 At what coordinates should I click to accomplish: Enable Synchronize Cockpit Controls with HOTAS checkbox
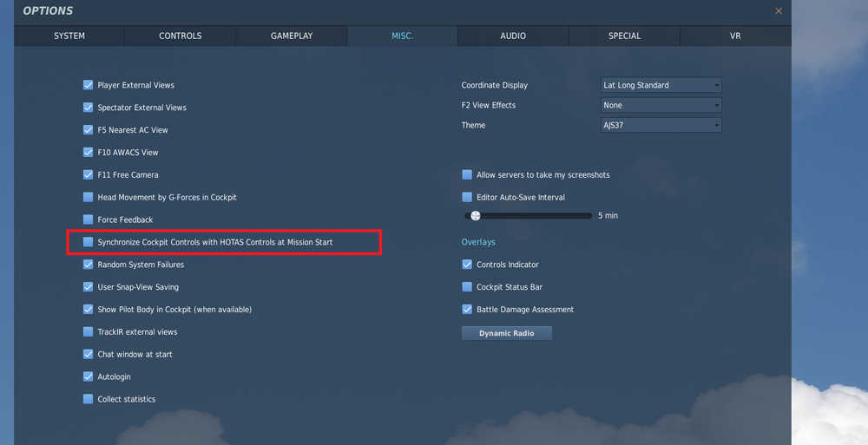click(x=88, y=242)
